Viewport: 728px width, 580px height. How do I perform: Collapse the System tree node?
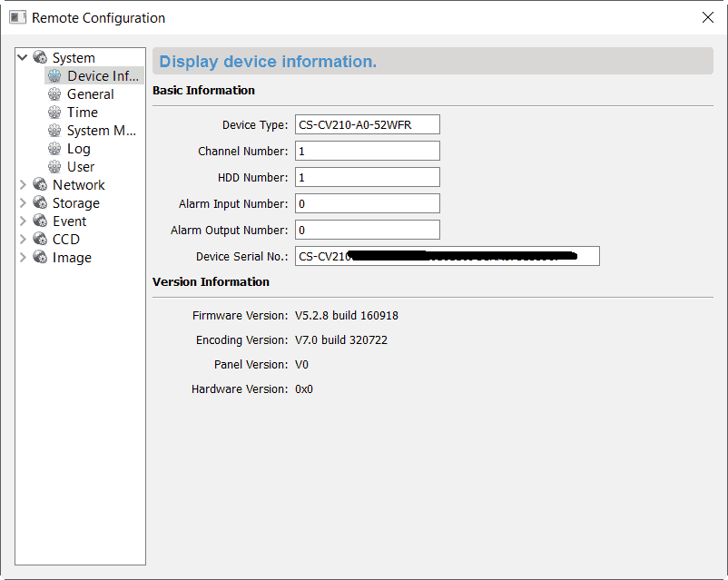click(x=24, y=58)
